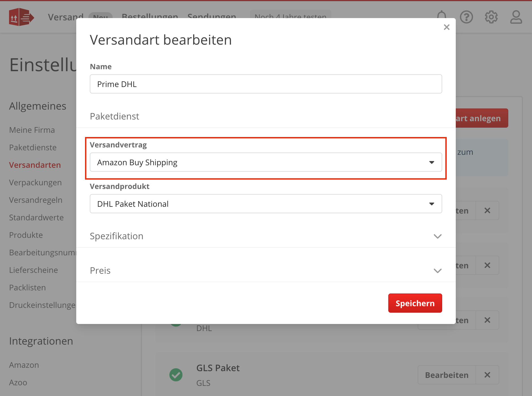This screenshot has height=396, width=532.
Task: Open Verpackungen settings
Action: pos(35,182)
